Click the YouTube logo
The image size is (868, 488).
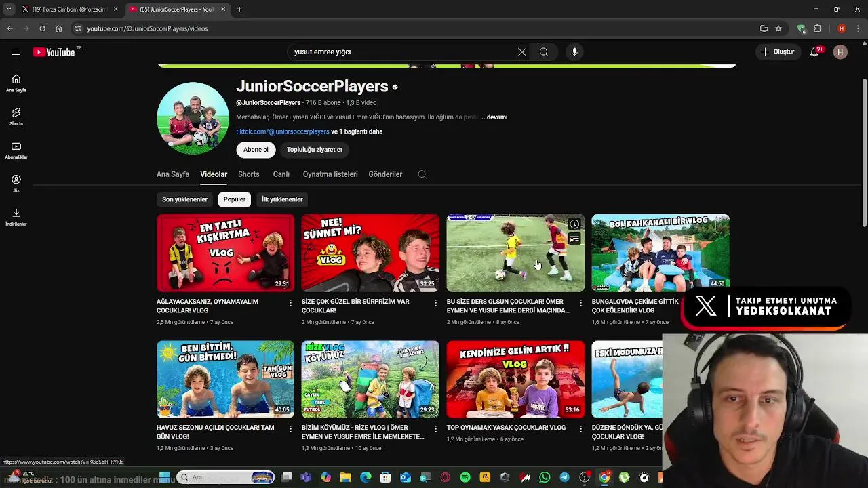[54, 52]
